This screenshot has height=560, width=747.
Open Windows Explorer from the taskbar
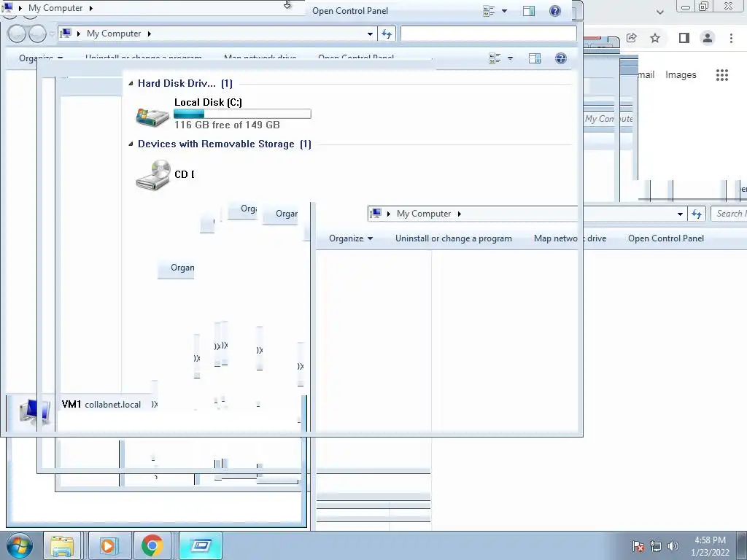point(62,545)
